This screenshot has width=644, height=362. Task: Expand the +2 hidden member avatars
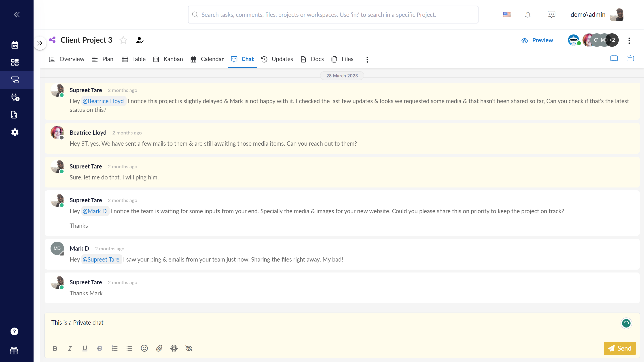click(x=612, y=40)
